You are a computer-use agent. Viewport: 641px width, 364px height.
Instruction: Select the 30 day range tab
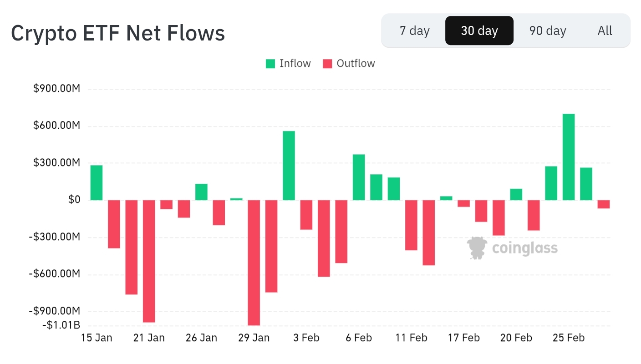click(479, 31)
